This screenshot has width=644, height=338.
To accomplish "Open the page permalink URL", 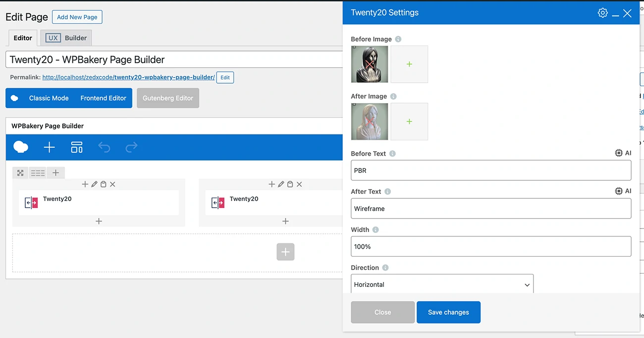I will pos(128,77).
